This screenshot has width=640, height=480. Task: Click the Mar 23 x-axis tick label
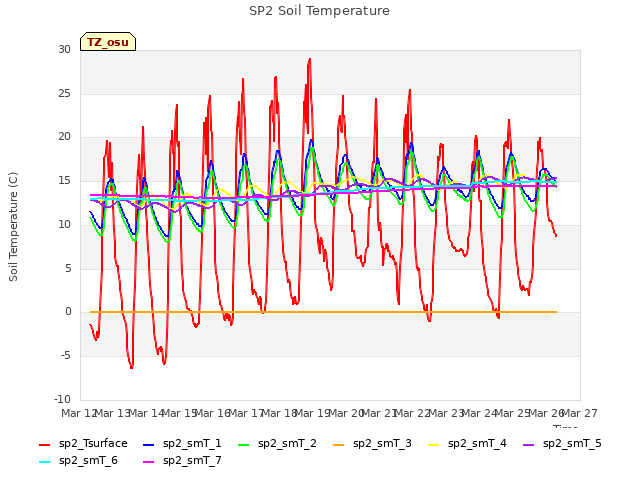(446, 413)
